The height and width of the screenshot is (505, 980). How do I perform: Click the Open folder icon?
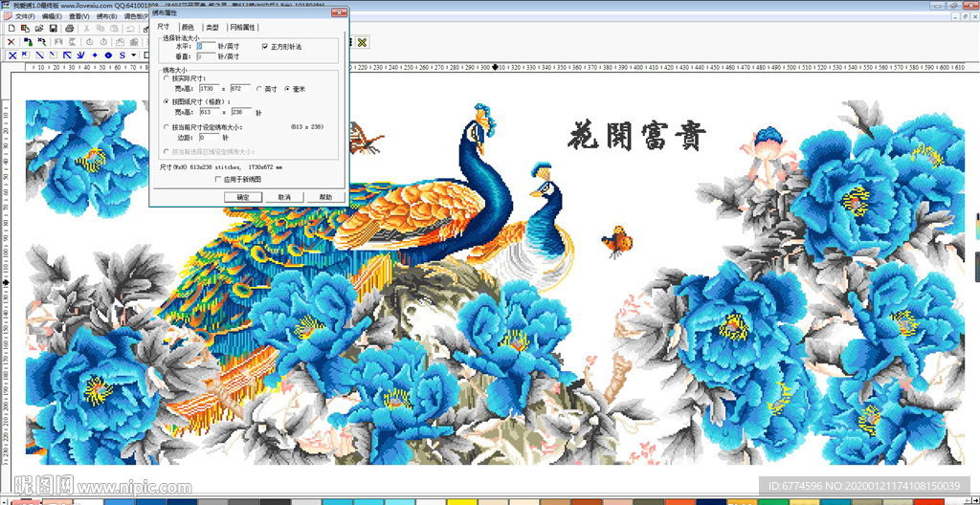(39, 28)
